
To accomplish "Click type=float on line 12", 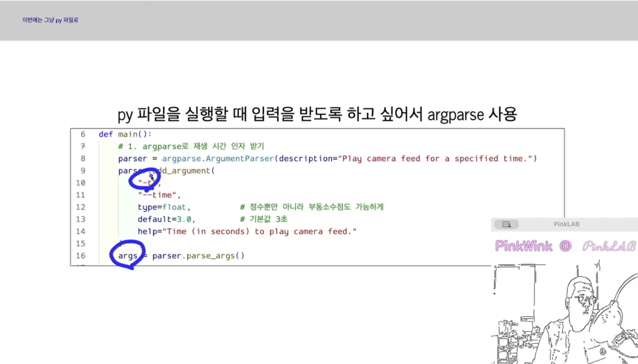I will (162, 207).
